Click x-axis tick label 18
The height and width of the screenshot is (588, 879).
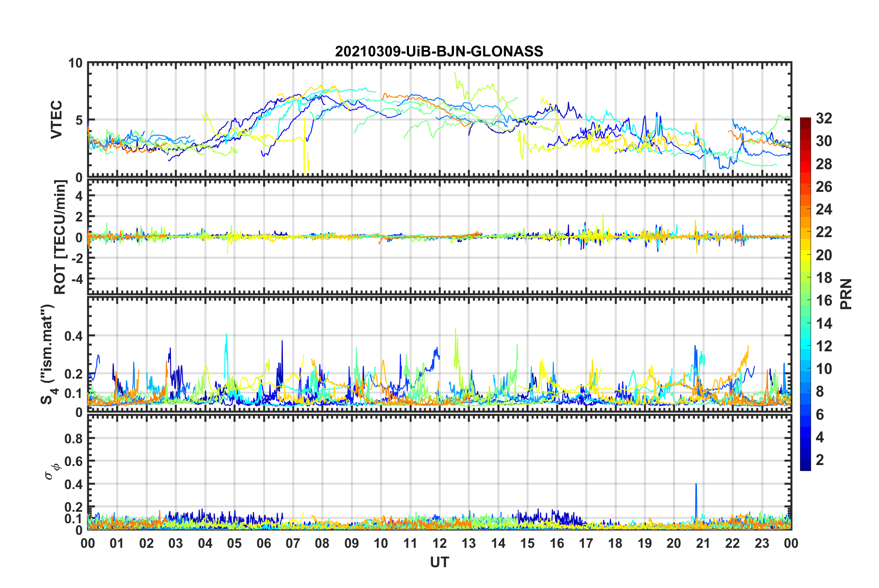[x=615, y=543]
